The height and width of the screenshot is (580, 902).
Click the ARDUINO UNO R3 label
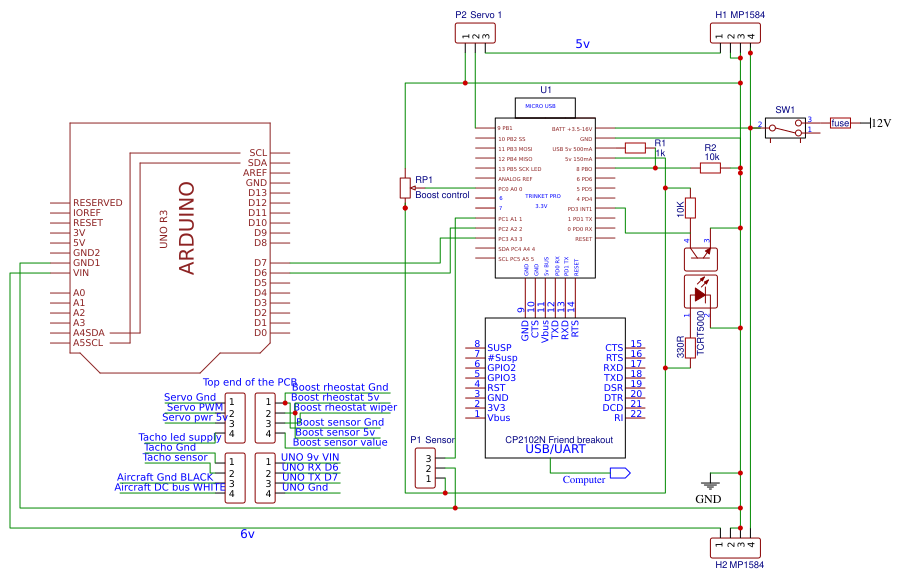coord(186,228)
